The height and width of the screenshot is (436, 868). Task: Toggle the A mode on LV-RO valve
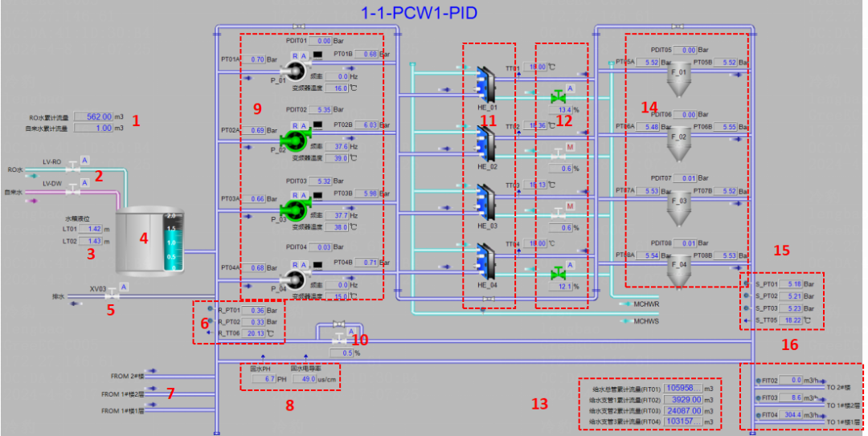click(x=84, y=161)
